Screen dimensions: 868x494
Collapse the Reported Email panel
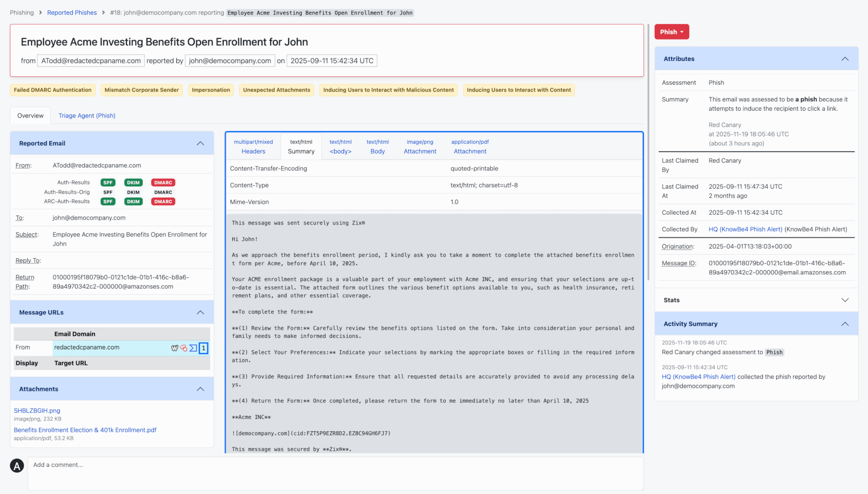click(200, 143)
